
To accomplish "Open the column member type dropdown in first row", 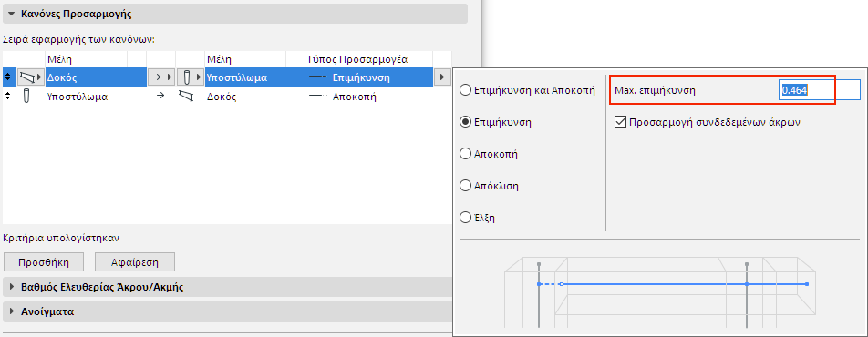I will pyautogui.click(x=190, y=77).
